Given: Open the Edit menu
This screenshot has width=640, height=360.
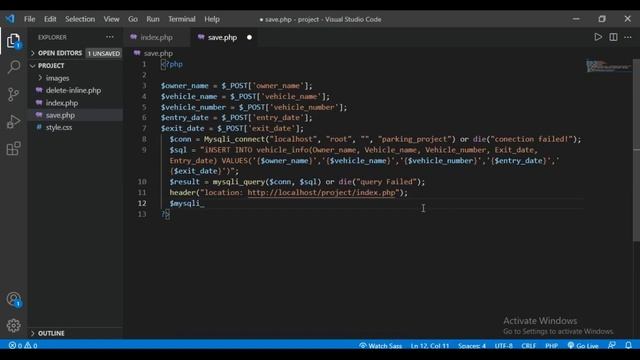Looking at the screenshot, I should coord(50,19).
